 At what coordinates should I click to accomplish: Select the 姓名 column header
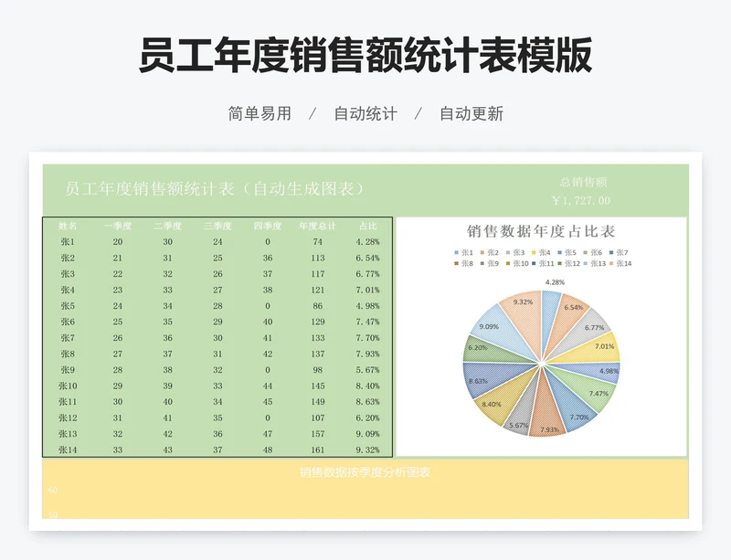(x=68, y=226)
